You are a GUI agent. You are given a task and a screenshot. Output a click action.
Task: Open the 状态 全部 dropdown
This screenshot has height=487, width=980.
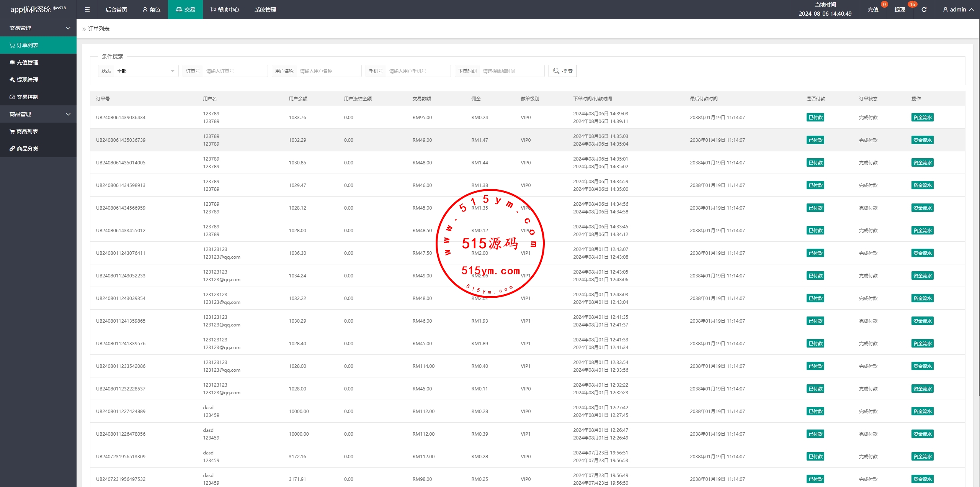click(x=145, y=71)
